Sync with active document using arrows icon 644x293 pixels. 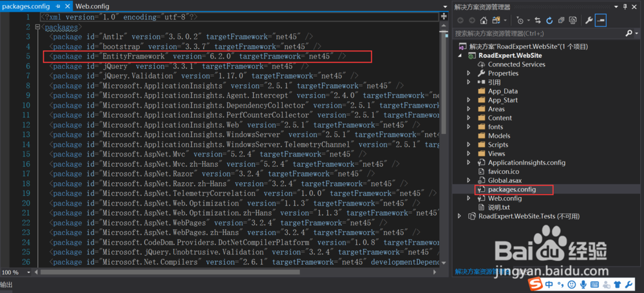coord(538,20)
